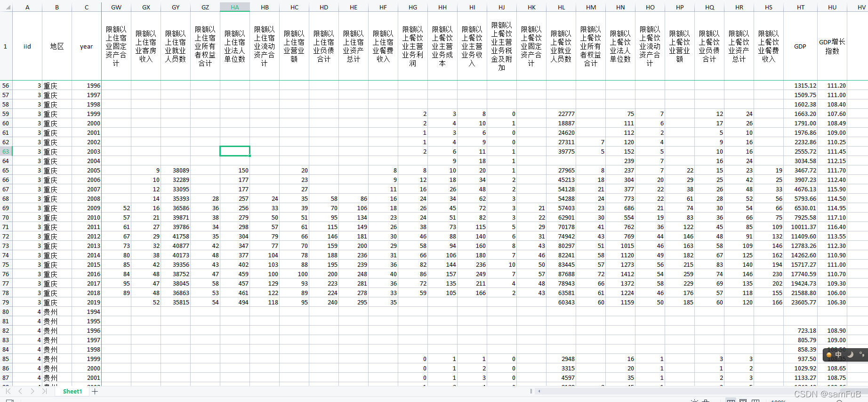Click the '地区' header cell
The height and width of the screenshot is (402, 868).
coord(57,46)
